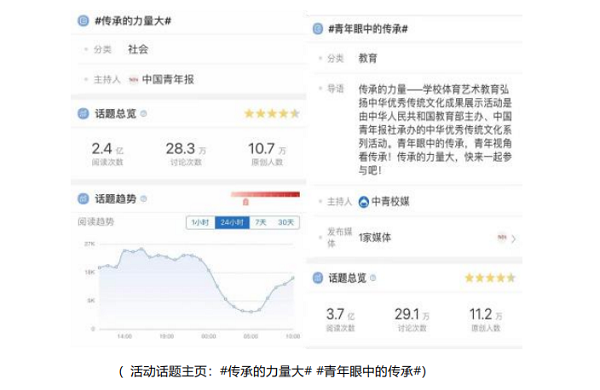Click the topic icon beside #传承的力量大#

click(83, 21)
